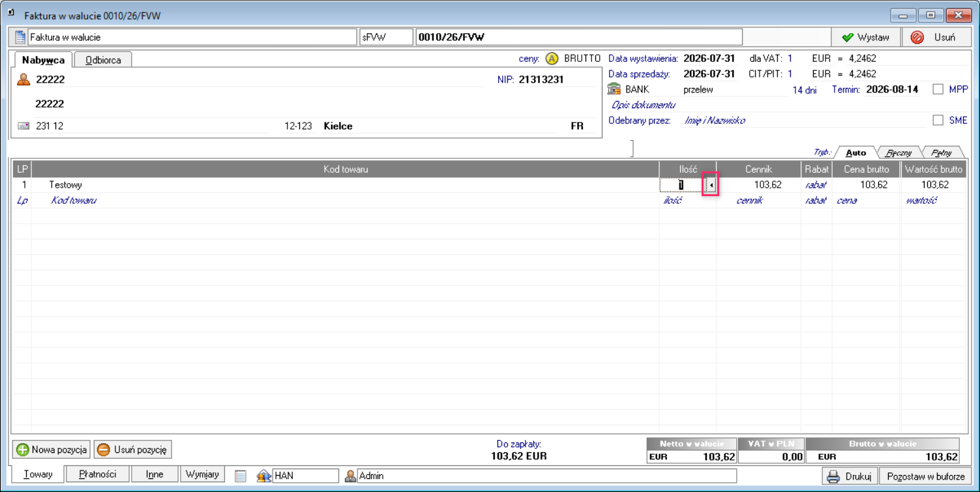
Task: Click the Drukuj button
Action: 849,476
